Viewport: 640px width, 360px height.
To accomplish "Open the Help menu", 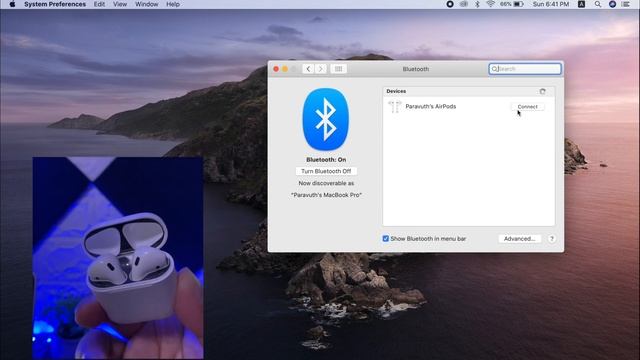I will point(173,4).
